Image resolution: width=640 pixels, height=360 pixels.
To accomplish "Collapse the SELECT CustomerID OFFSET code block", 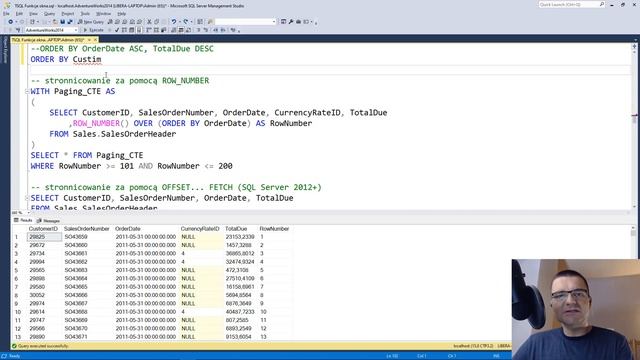I will [x=27, y=198].
